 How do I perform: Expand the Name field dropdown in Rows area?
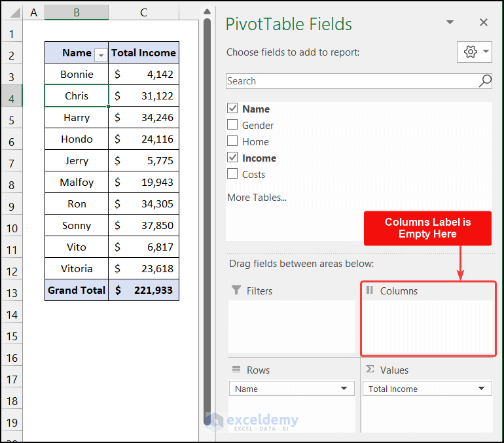344,389
